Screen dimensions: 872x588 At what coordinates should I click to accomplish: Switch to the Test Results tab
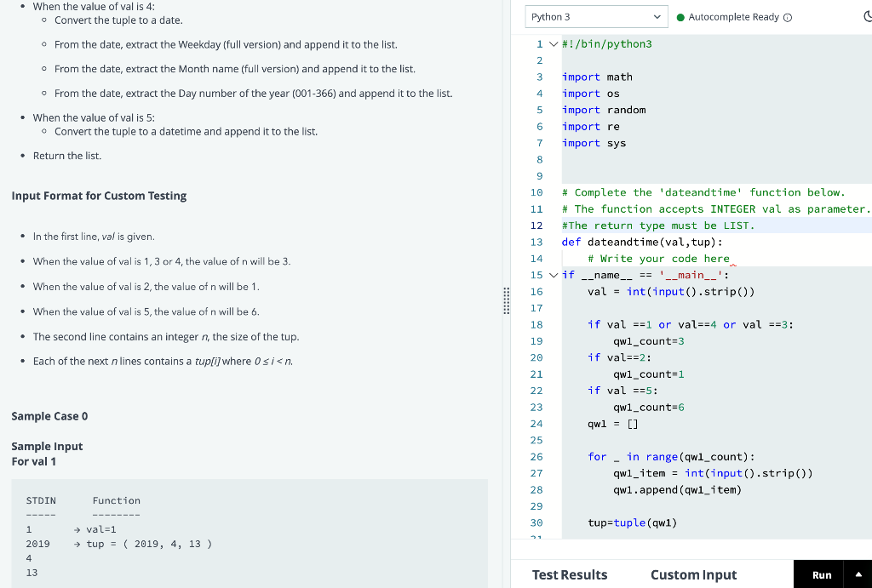coord(568,574)
